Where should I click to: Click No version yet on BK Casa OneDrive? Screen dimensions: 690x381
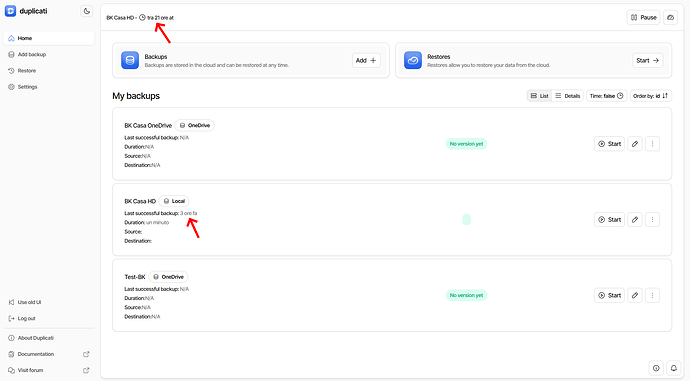tap(466, 144)
